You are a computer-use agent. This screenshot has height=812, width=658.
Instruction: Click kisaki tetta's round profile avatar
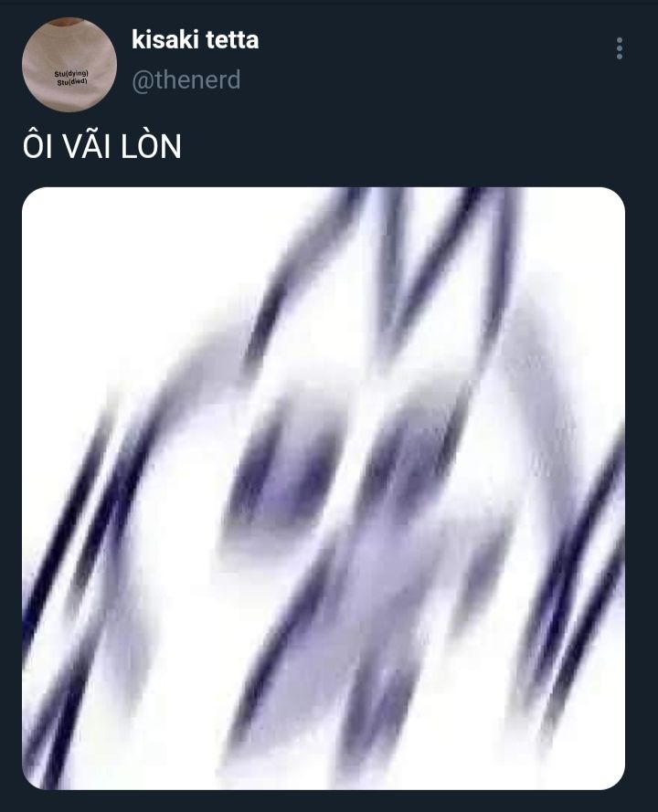click(x=69, y=65)
